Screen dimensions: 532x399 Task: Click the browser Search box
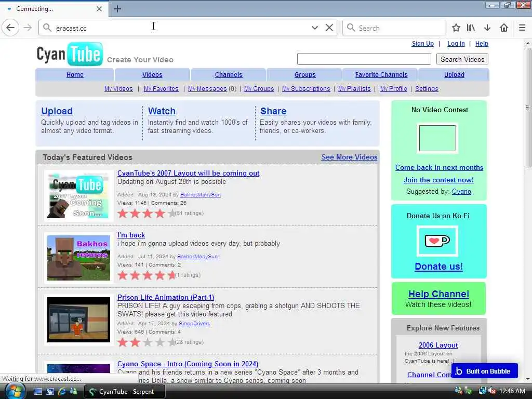pyautogui.click(x=394, y=28)
